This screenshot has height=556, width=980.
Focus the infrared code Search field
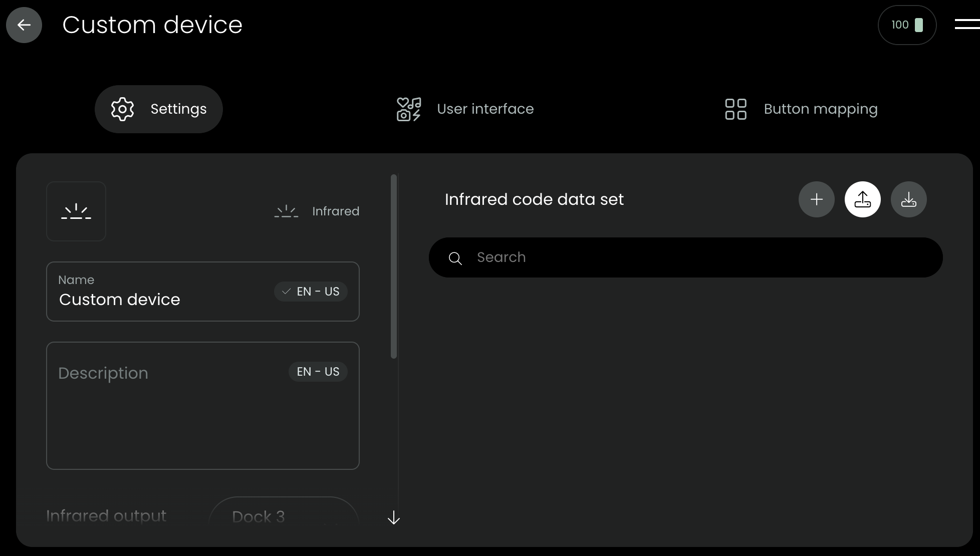[x=686, y=257]
